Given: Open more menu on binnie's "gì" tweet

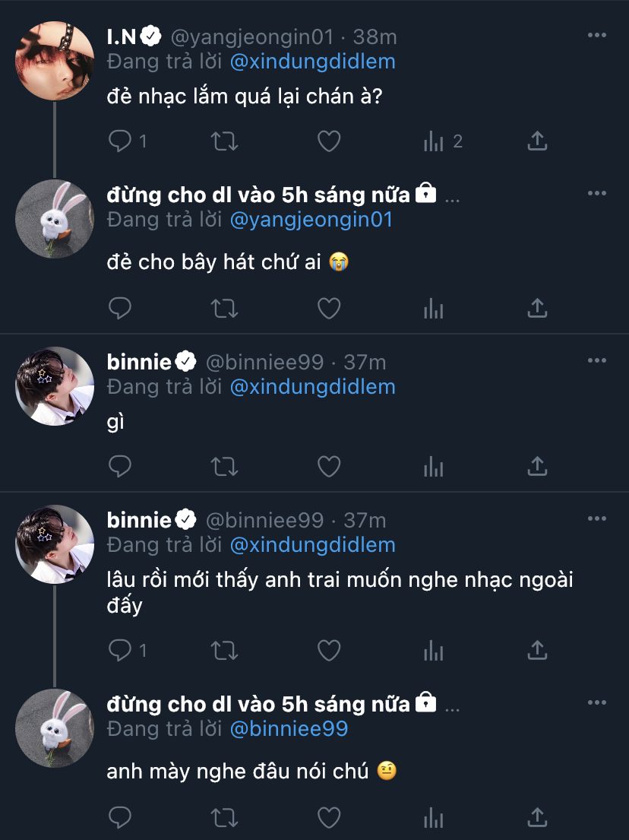Looking at the screenshot, I should point(597,361).
